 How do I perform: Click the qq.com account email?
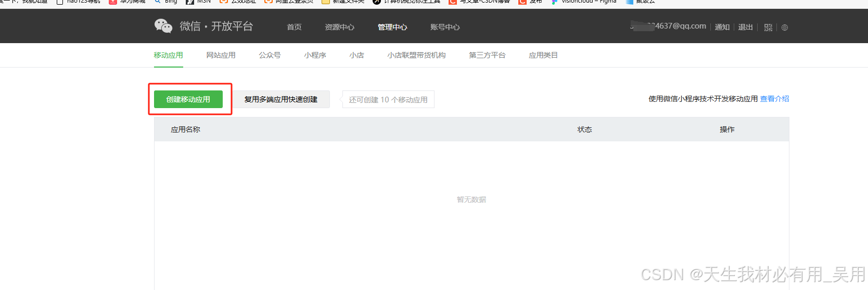pyautogui.click(x=668, y=26)
